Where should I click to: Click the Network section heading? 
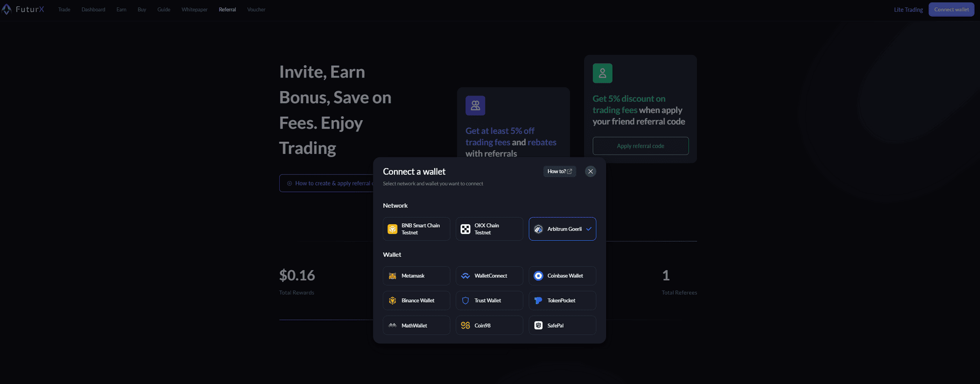(395, 205)
